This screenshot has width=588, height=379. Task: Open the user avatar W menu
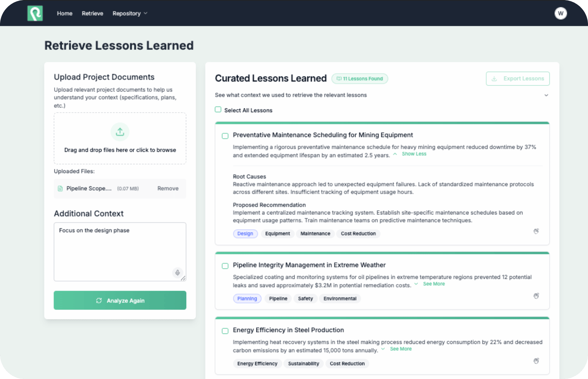coord(560,13)
